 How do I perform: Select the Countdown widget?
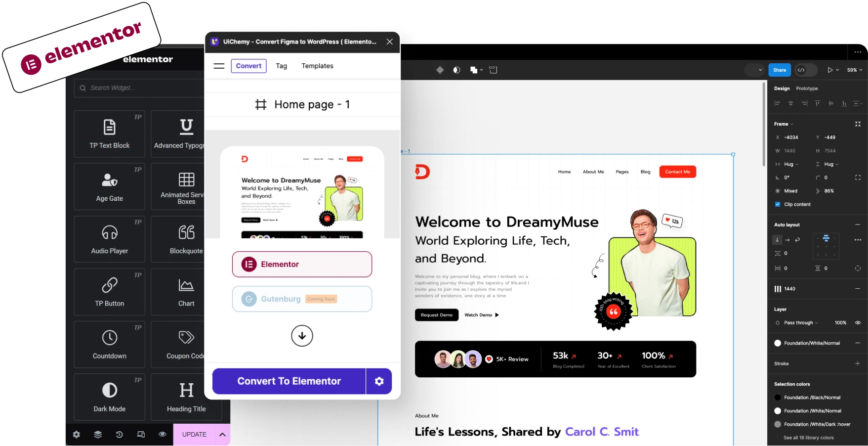(x=109, y=345)
